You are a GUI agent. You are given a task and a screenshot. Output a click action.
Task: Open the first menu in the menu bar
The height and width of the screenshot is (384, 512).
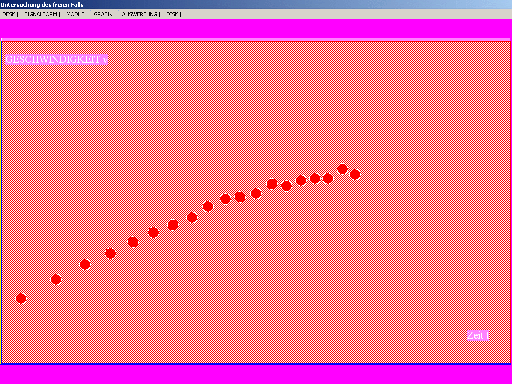pos(10,14)
